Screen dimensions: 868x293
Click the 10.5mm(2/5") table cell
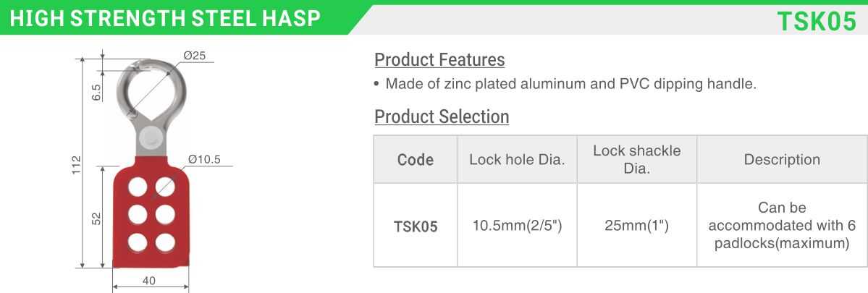coord(517,226)
